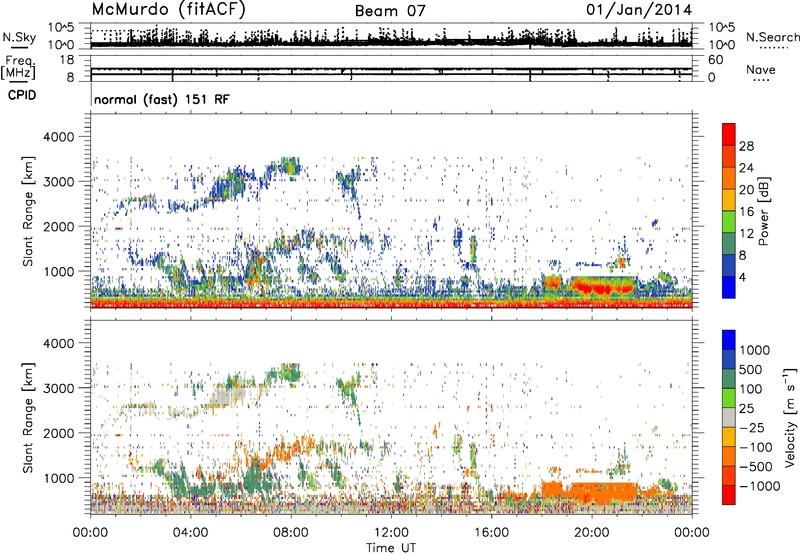
Task: Click the CPID label
Action: (x=22, y=95)
